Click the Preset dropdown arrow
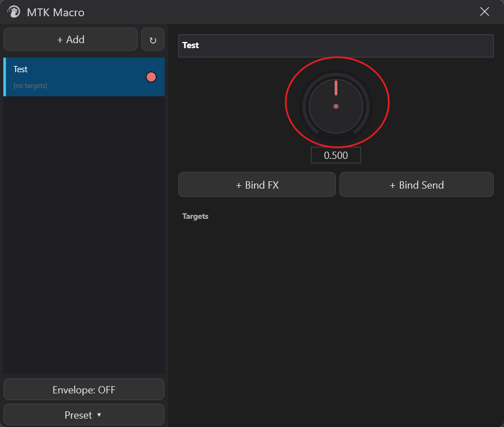The width and height of the screenshot is (504, 427). pos(99,415)
